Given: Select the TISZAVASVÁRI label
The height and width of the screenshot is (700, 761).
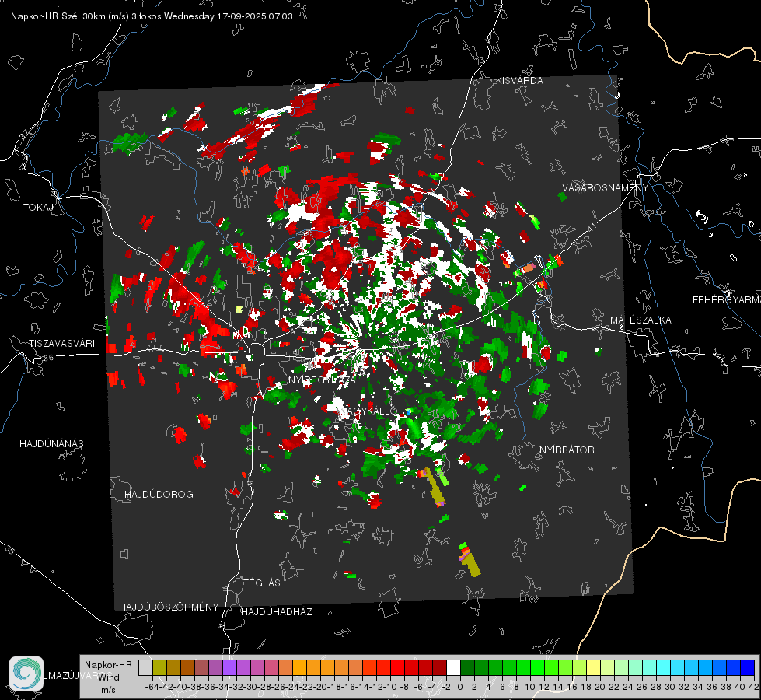Looking at the screenshot, I should (x=61, y=344).
